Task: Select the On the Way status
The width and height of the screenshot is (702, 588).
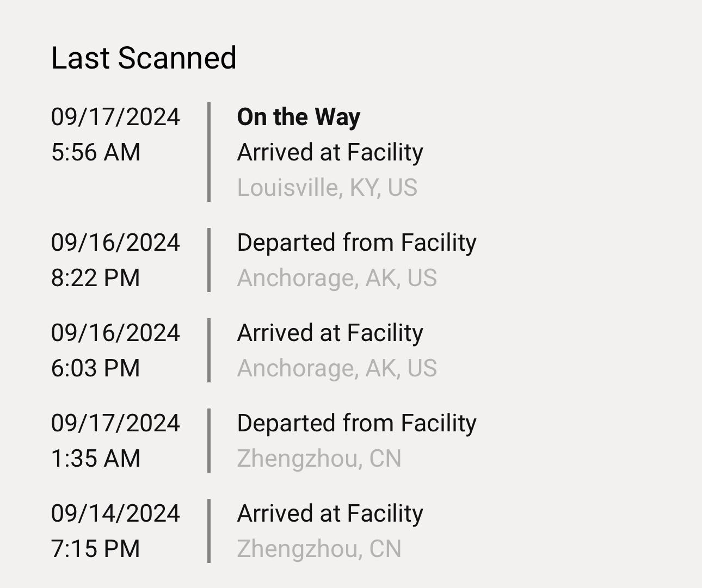Action: (298, 117)
